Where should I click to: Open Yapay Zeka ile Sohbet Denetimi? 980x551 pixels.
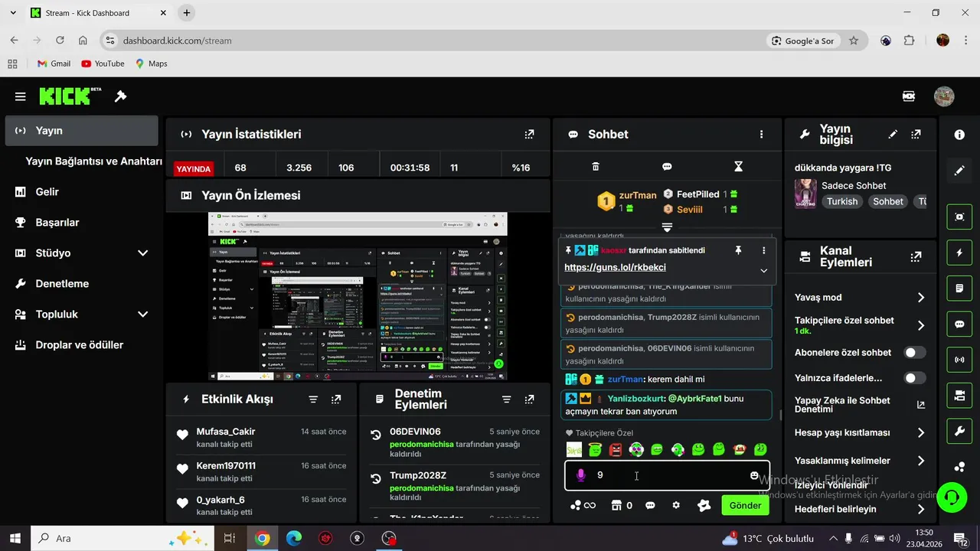(860, 405)
